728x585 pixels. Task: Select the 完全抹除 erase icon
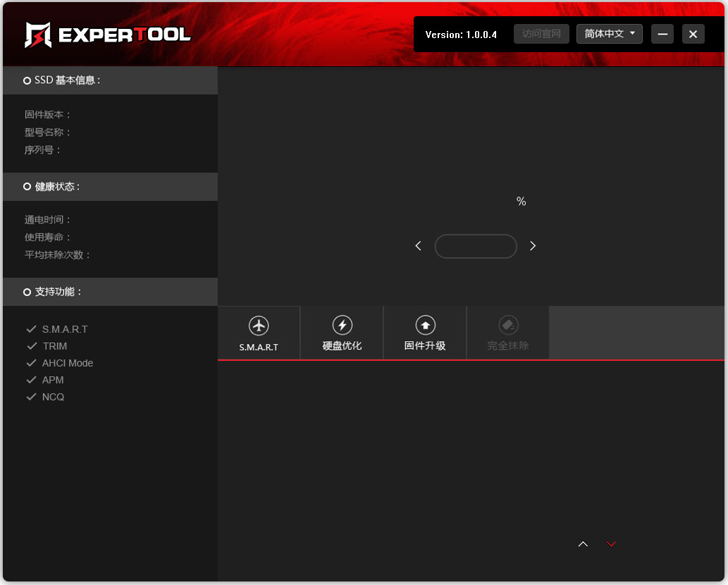pyautogui.click(x=508, y=326)
